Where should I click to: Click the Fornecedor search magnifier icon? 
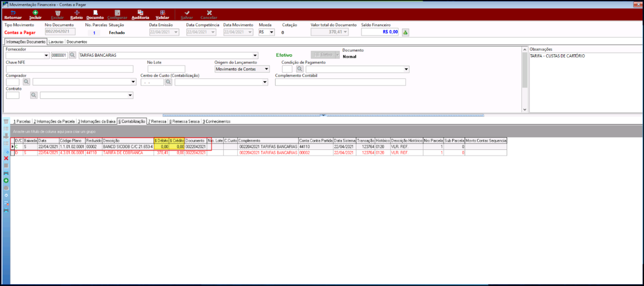click(x=73, y=55)
